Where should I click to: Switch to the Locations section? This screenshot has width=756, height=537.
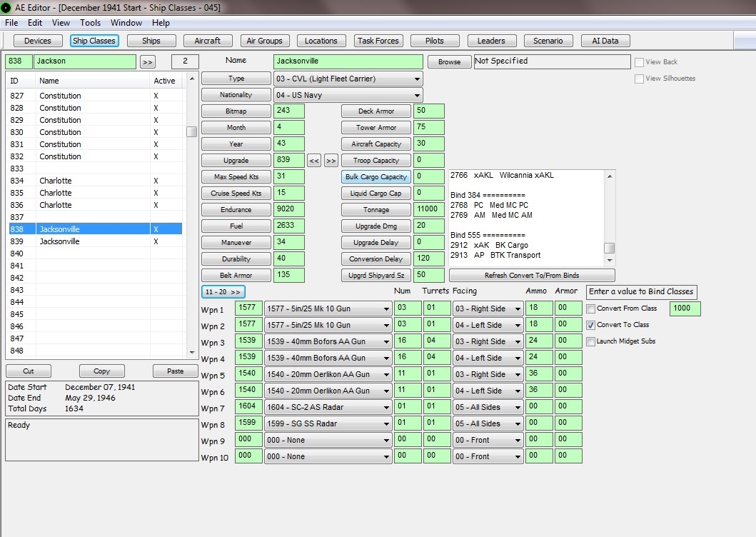(x=321, y=41)
